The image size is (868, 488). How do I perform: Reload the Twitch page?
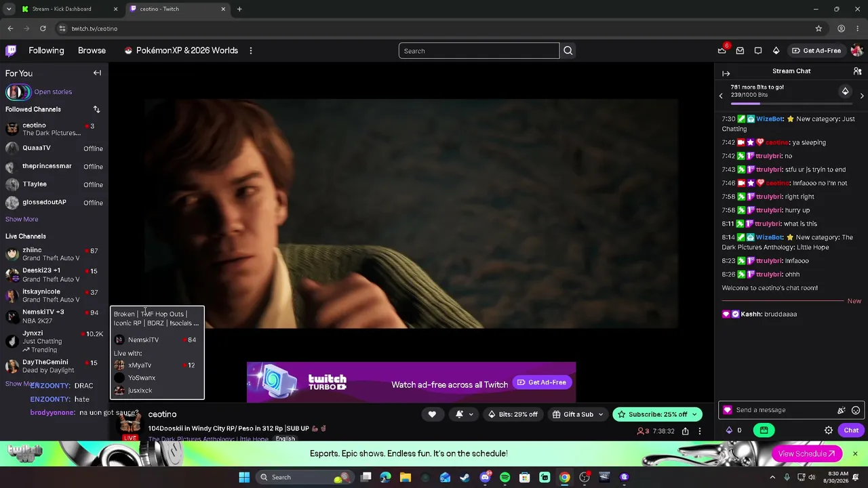[43, 28]
